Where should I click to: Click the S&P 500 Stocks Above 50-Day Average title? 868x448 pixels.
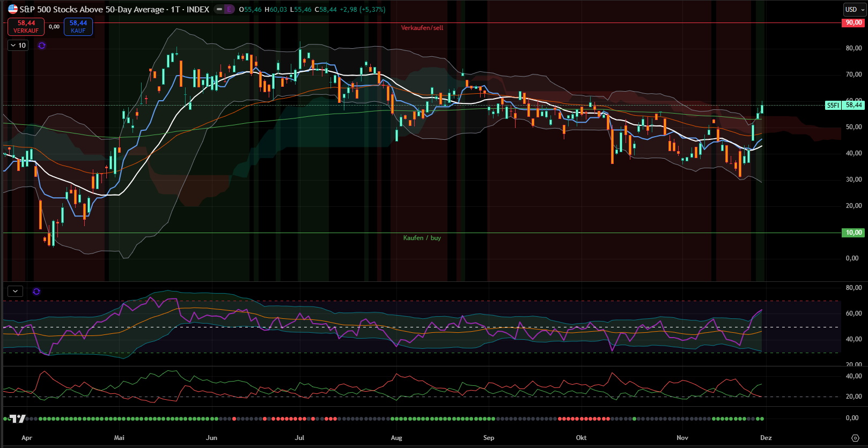click(x=92, y=9)
